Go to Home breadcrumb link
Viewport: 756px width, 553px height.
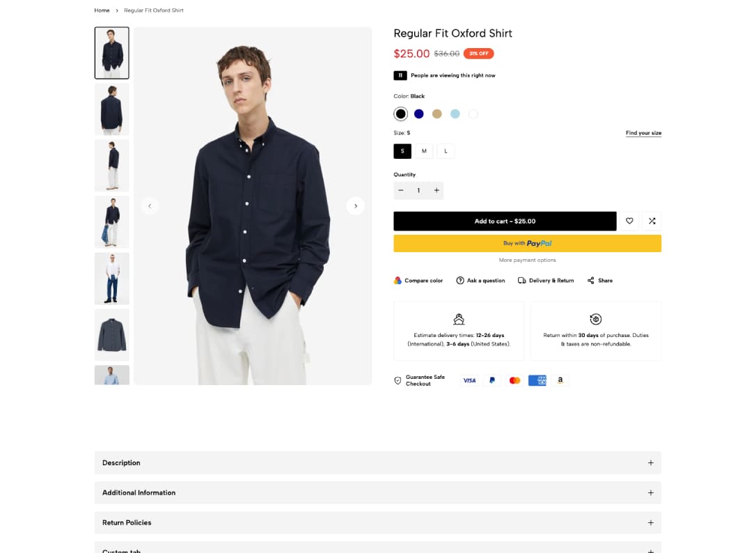click(x=102, y=10)
